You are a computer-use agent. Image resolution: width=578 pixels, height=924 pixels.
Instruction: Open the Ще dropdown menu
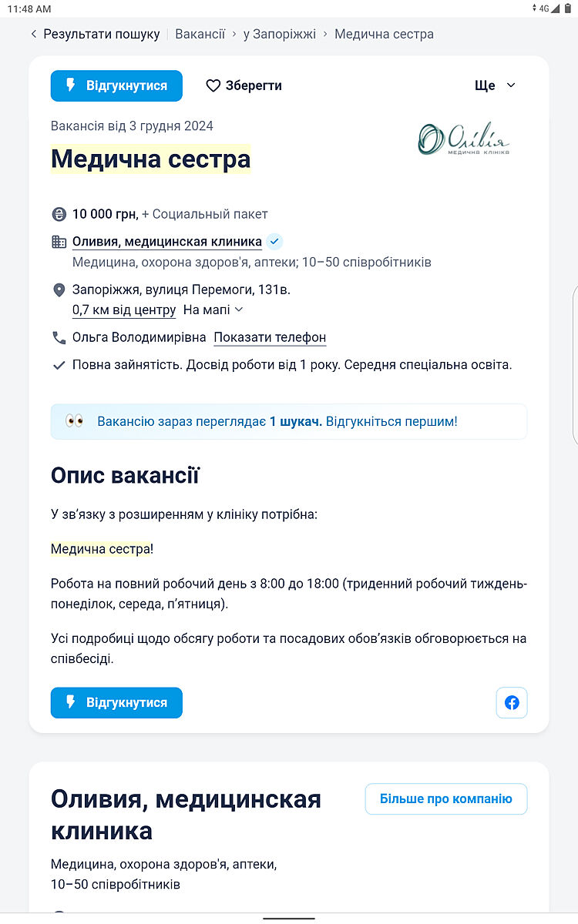click(x=495, y=85)
